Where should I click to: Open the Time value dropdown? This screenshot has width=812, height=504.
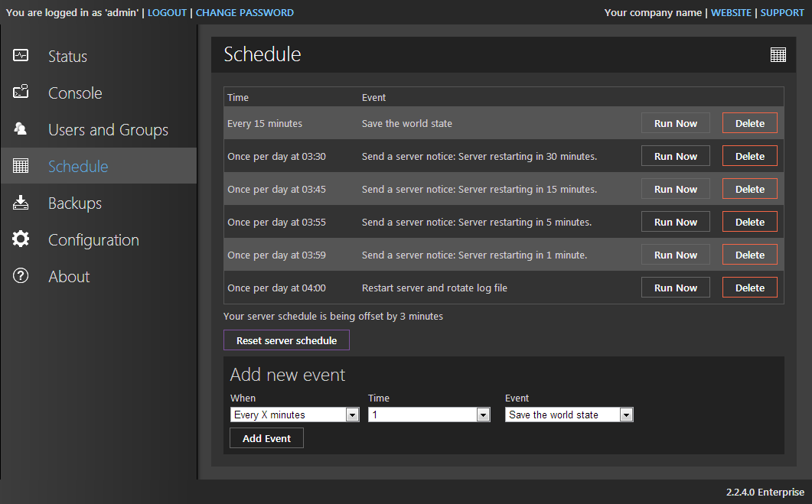click(x=483, y=415)
